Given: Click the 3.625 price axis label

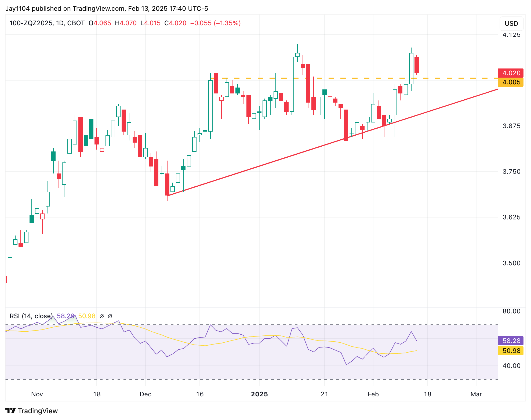Looking at the screenshot, I should click(511, 217).
